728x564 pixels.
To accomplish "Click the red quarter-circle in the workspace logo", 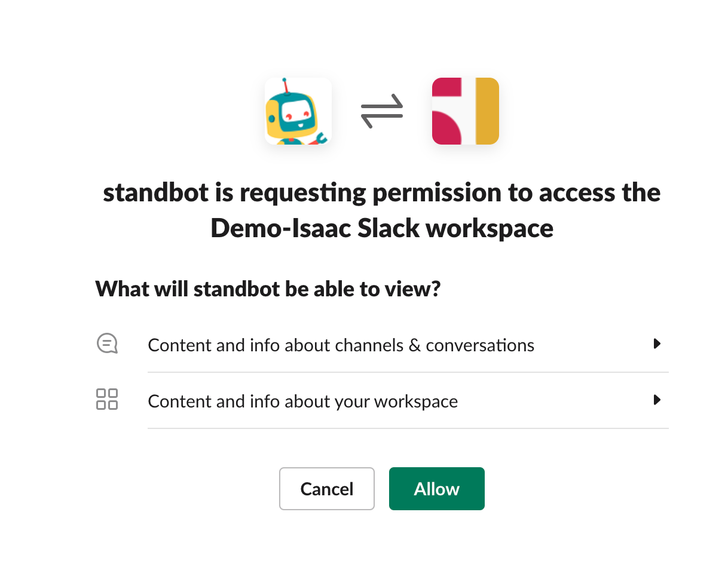I will 446,129.
